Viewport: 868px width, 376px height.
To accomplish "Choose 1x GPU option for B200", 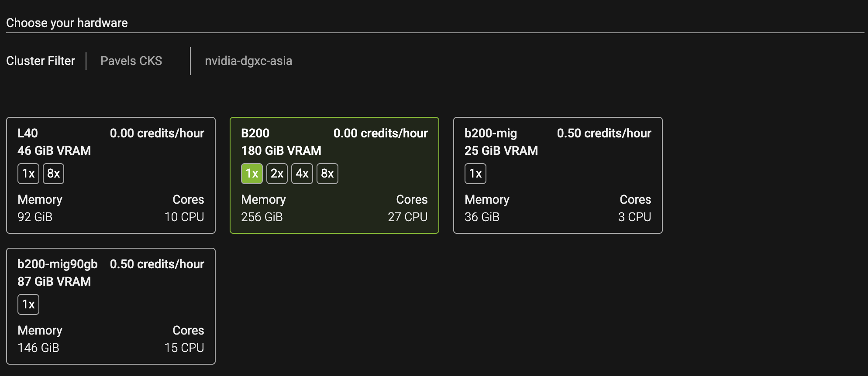I will pyautogui.click(x=252, y=174).
